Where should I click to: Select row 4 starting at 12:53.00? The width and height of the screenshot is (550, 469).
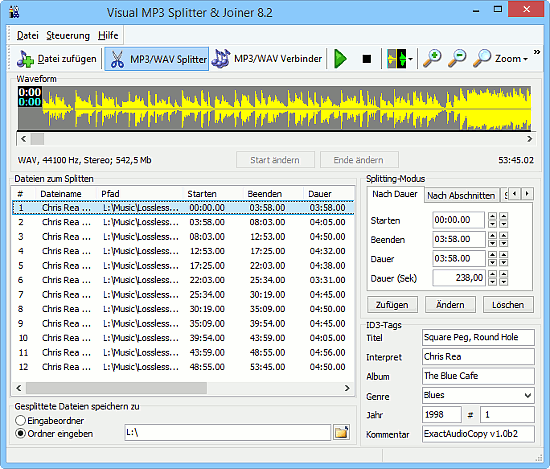[x=183, y=251]
